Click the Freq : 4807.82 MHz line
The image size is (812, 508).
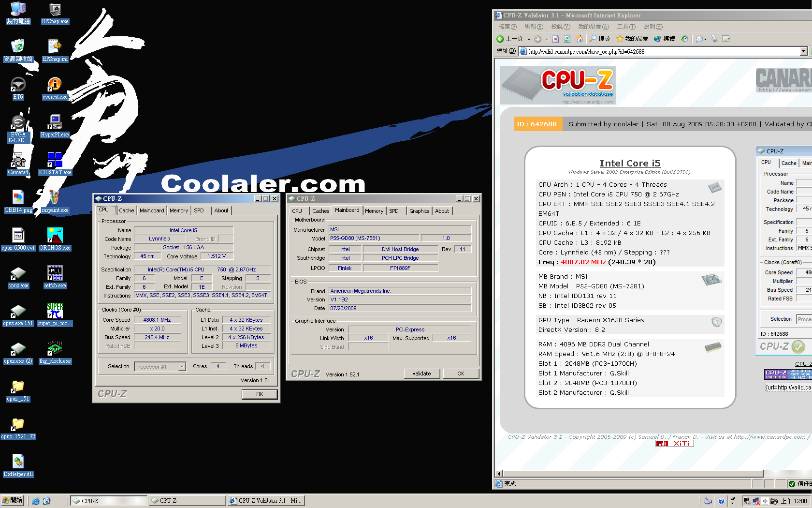597,262
